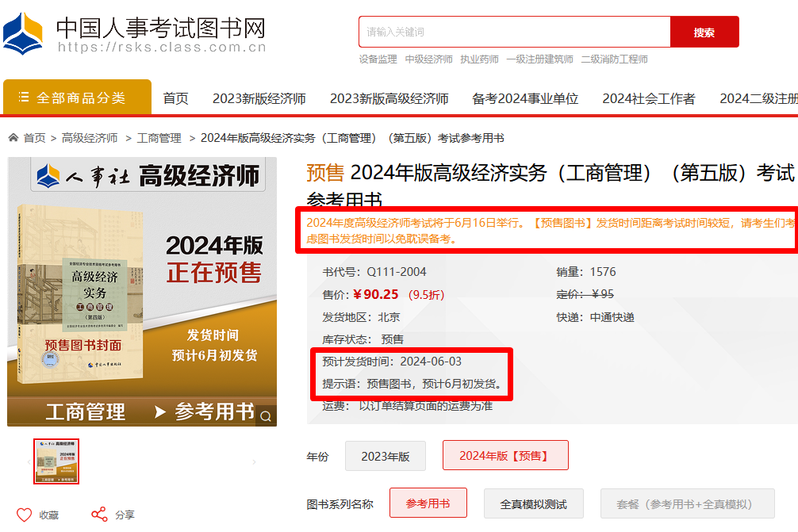
Task: Click the 套餐（参考用书+全真模拟） option
Action: click(x=687, y=503)
